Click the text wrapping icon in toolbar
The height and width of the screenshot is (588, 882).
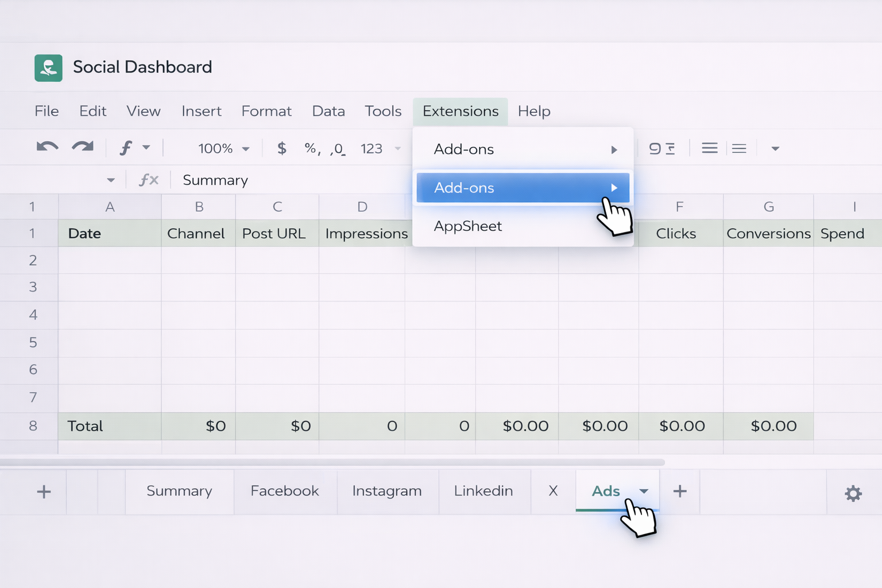point(661,149)
